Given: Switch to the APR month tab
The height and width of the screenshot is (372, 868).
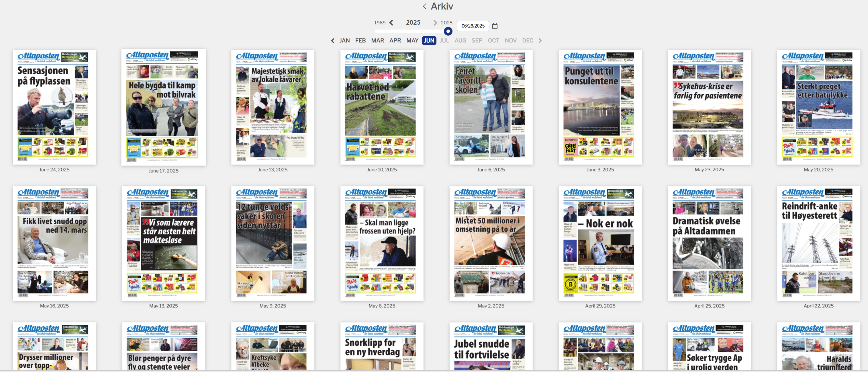Looking at the screenshot, I should pyautogui.click(x=395, y=40).
